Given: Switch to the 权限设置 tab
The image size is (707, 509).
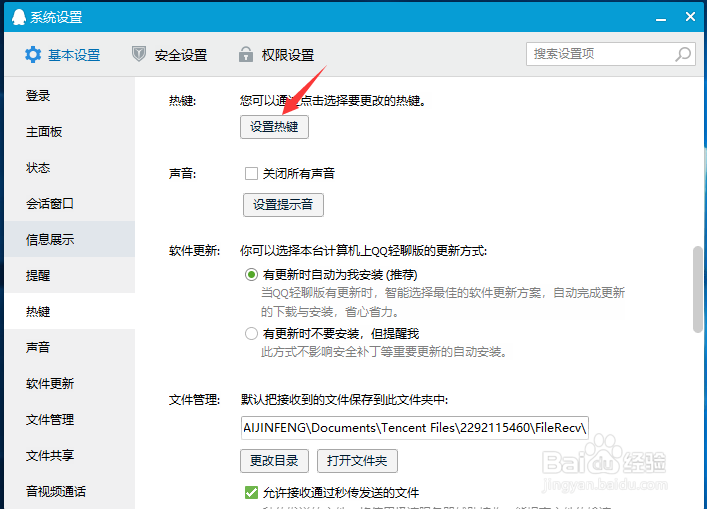Looking at the screenshot, I should [276, 55].
